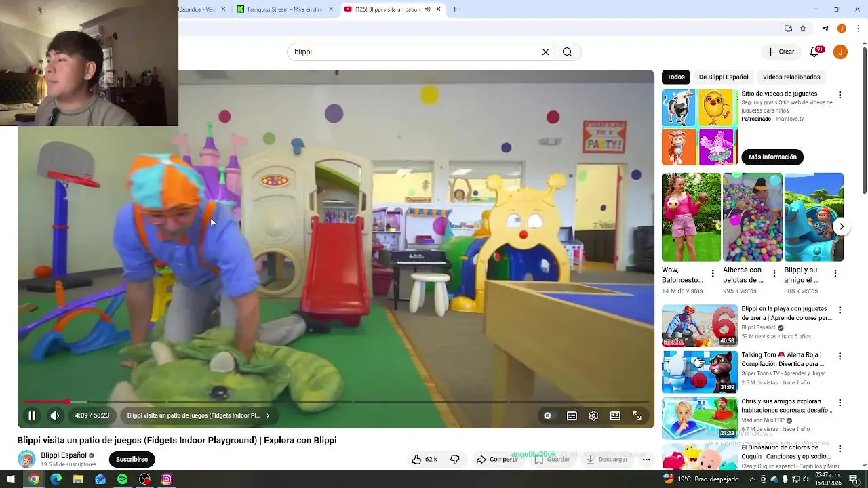Enter fullscreen mode for the video

(637, 415)
